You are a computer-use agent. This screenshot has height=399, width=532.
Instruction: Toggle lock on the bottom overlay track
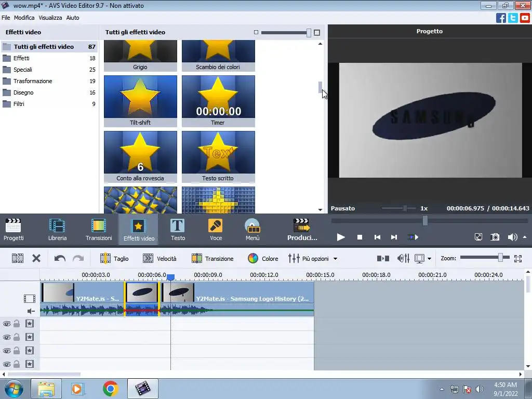[x=17, y=364]
